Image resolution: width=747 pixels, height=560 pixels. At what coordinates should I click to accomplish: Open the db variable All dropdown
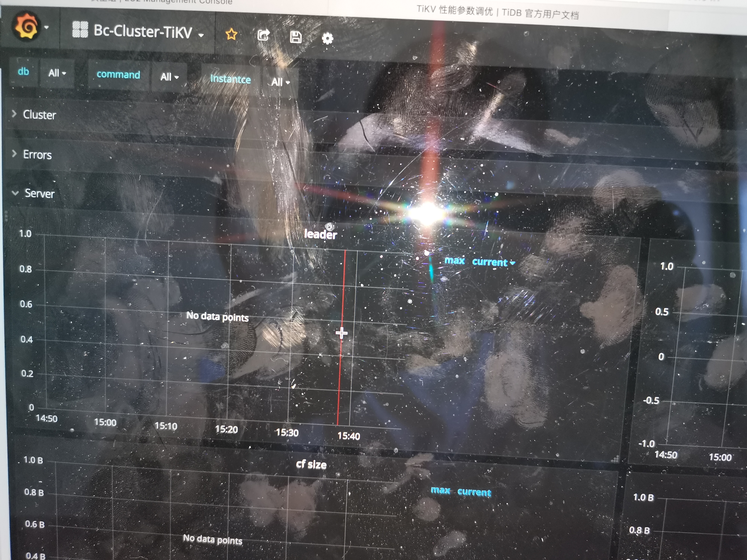point(57,73)
